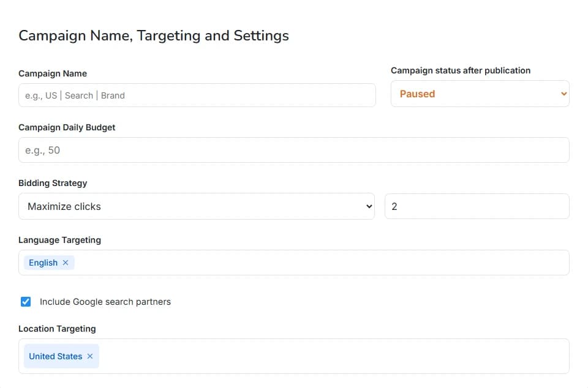
Task: Click the 'Location Targeting' label
Action: tap(57, 329)
